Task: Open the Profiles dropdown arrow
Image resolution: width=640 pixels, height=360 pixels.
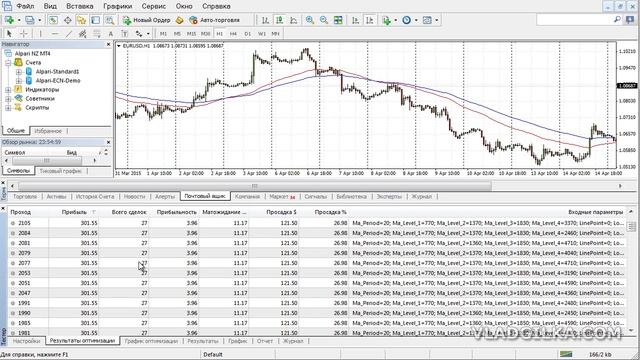Action: (39, 20)
